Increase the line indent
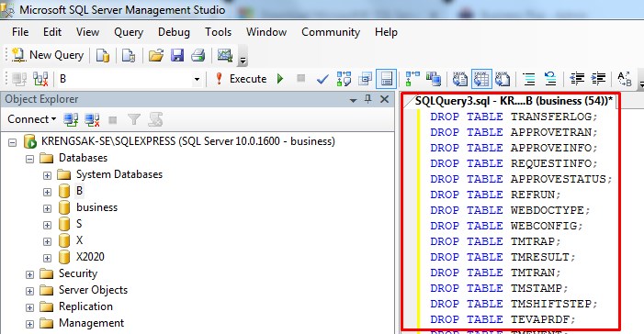The height and width of the screenshot is (334, 644). click(598, 79)
